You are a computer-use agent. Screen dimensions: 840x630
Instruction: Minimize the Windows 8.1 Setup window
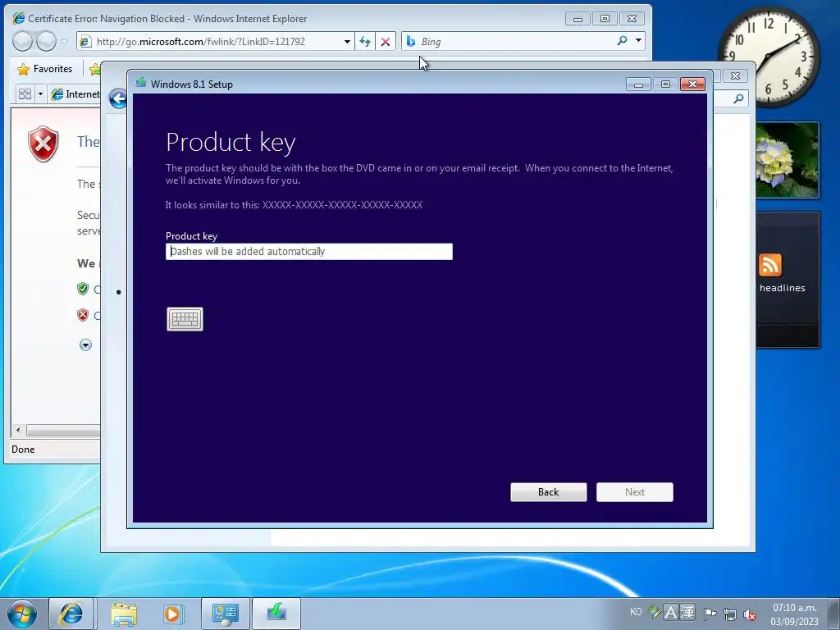pos(638,84)
